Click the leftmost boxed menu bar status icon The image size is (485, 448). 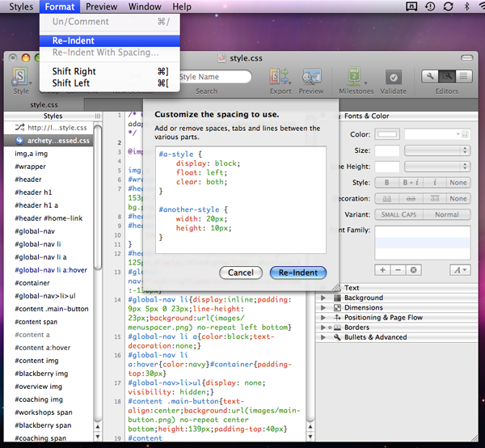(411, 6)
